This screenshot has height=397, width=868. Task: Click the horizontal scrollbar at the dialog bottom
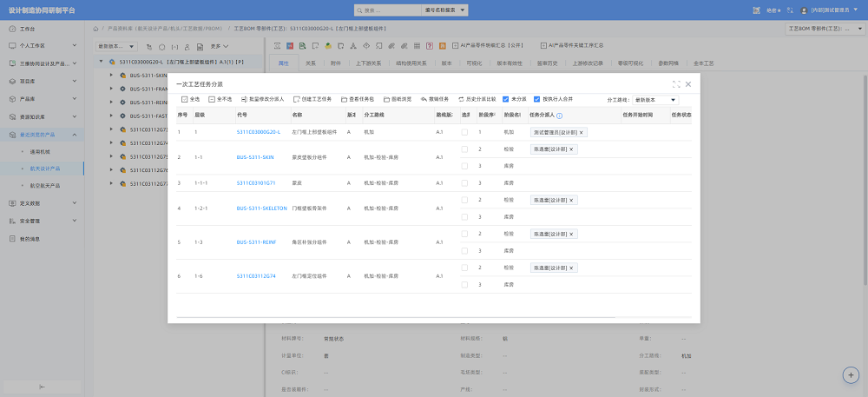coord(396,317)
